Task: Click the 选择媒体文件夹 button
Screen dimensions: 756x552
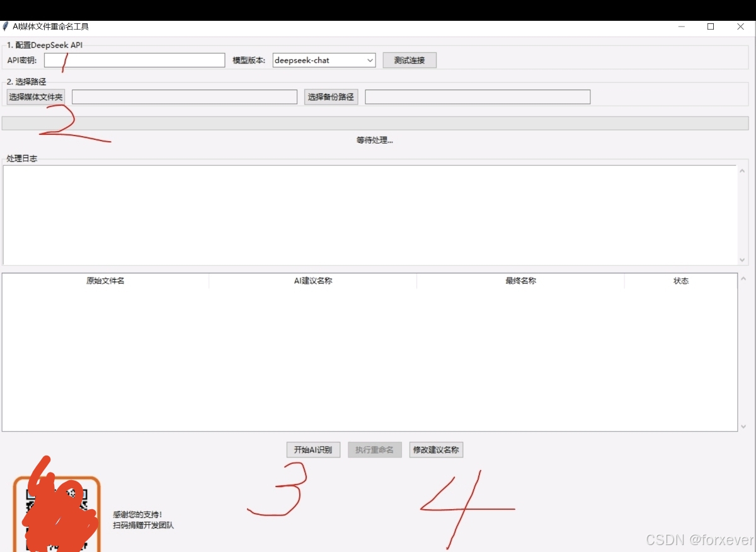Action: pos(36,97)
